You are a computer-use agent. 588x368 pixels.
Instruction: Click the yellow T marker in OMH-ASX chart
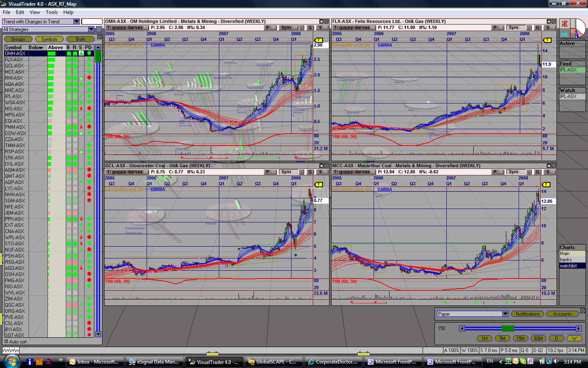(x=319, y=40)
